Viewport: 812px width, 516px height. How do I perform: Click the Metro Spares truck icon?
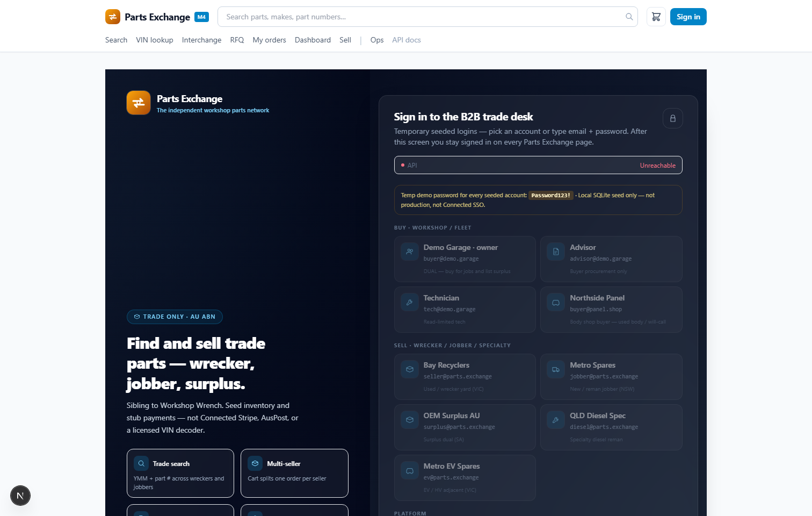point(556,369)
